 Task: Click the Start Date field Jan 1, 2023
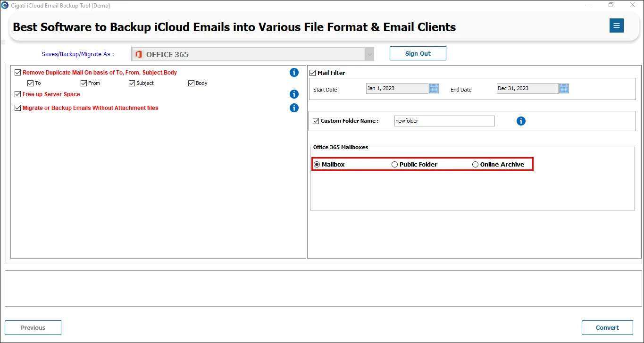397,88
